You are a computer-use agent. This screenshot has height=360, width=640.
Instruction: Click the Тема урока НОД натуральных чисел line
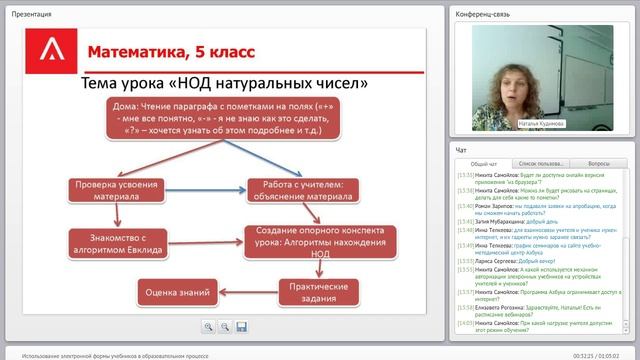coord(224,83)
